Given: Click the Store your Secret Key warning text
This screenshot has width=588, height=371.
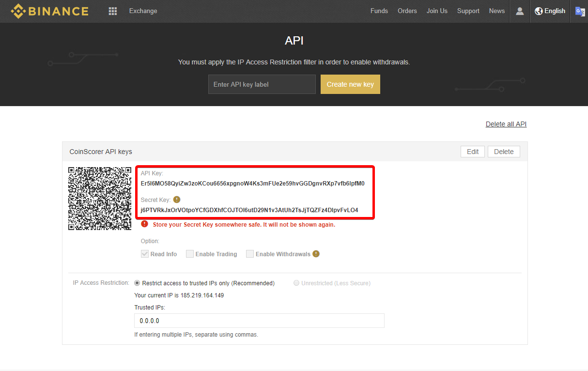Looking at the screenshot, I should (244, 225).
